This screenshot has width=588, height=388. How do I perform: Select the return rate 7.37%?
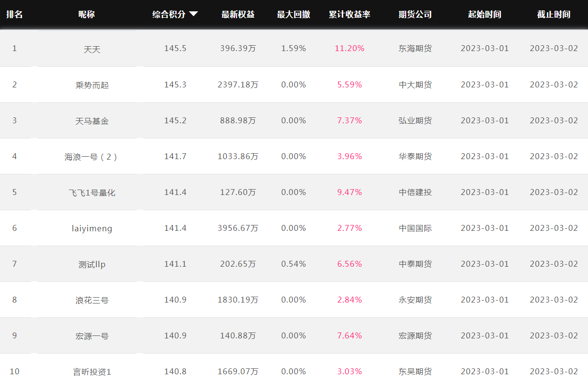pyautogui.click(x=350, y=121)
